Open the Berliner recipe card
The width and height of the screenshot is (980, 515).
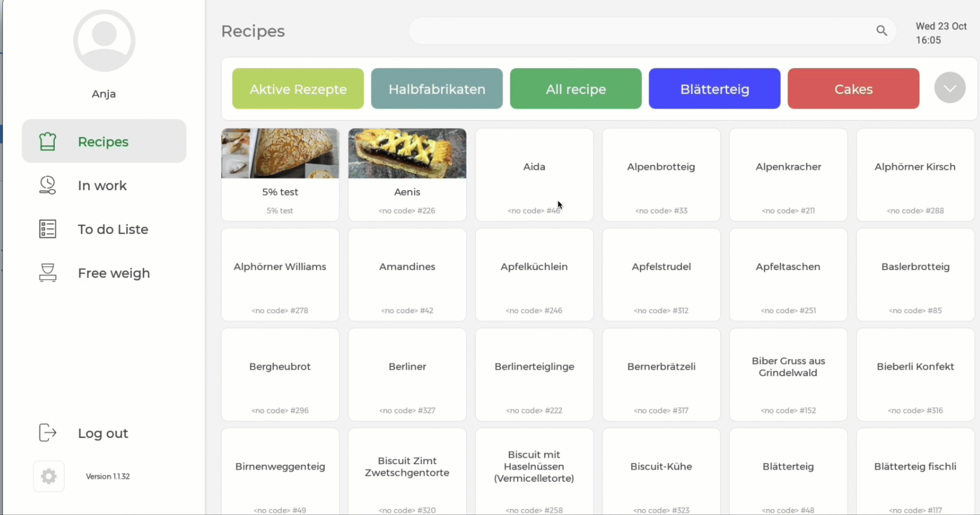tap(407, 375)
